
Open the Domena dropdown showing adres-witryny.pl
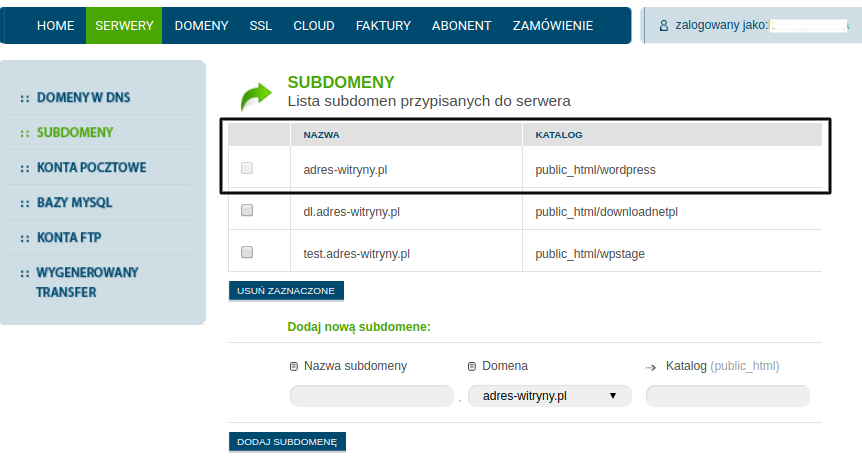pyautogui.click(x=550, y=396)
